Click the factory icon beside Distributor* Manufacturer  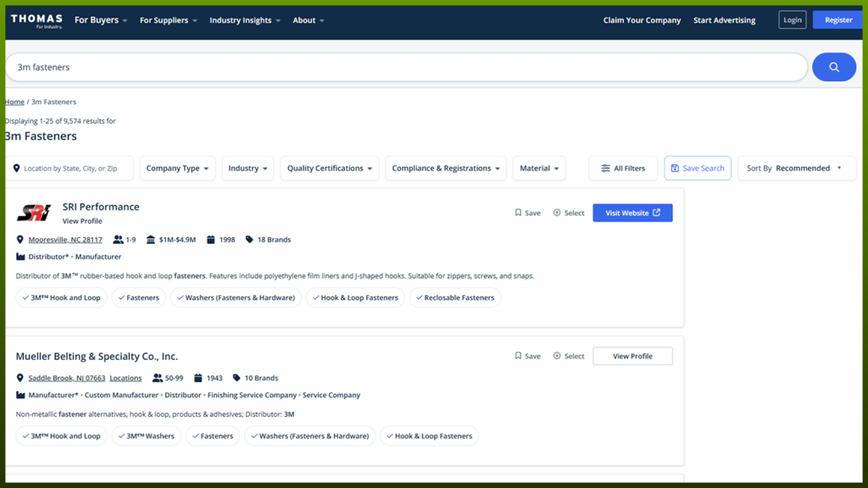tap(20, 257)
